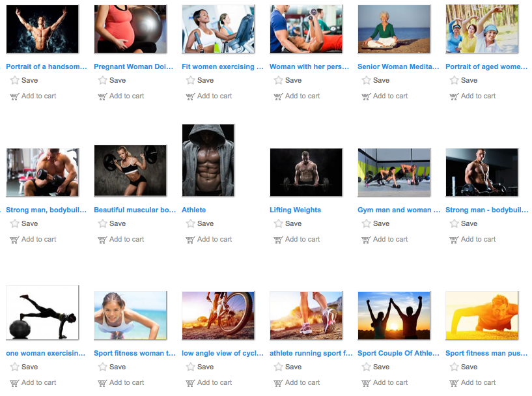Screen dimensions: 532x396
Task: Open the sunset couple silhouette thumbnail
Action: click(x=394, y=315)
